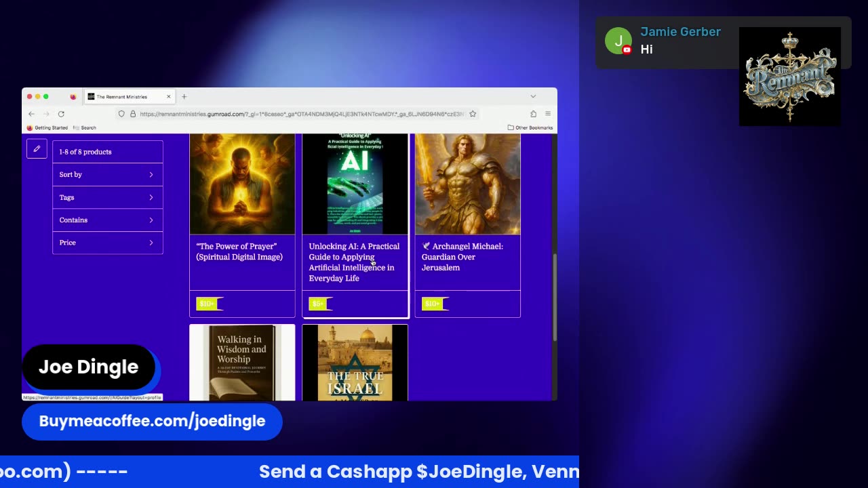Click the price tag under Archangel Michael
868x488 pixels.
[435, 304]
